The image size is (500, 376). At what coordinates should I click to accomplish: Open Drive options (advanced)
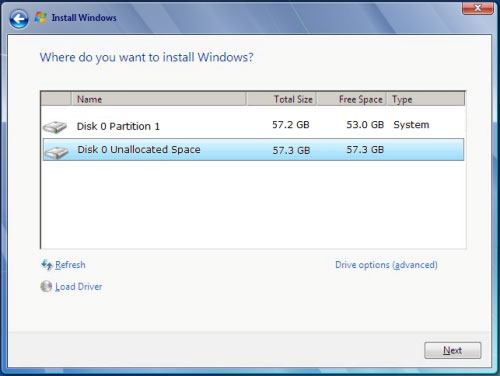coord(386,265)
